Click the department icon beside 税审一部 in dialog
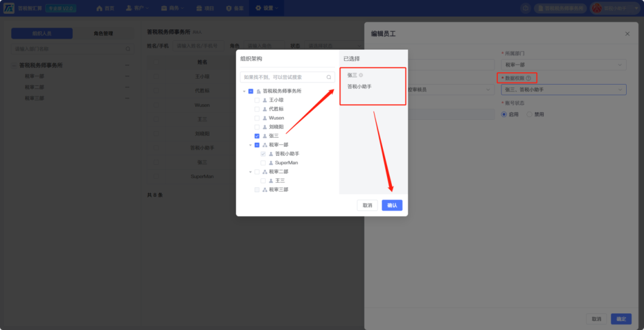Viewport: 644px width, 330px height. pyautogui.click(x=265, y=145)
